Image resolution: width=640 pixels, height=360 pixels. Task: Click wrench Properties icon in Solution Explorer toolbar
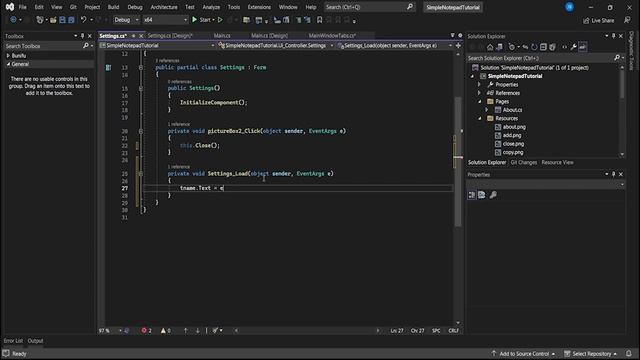click(573, 47)
